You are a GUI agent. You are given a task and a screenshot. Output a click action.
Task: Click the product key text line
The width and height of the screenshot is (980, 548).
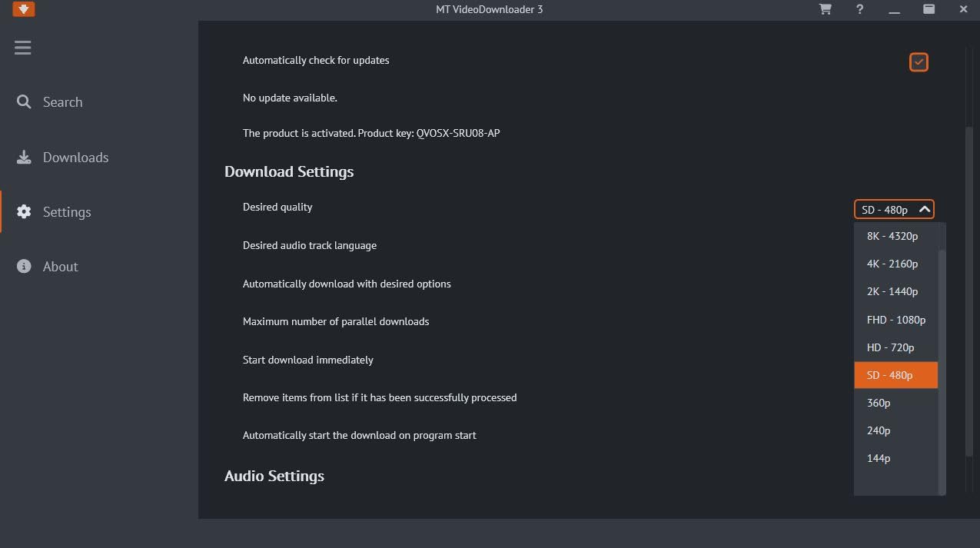pos(371,133)
